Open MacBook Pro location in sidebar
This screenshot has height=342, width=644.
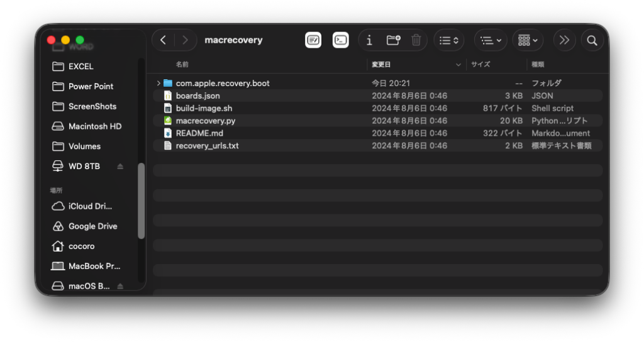click(x=93, y=266)
